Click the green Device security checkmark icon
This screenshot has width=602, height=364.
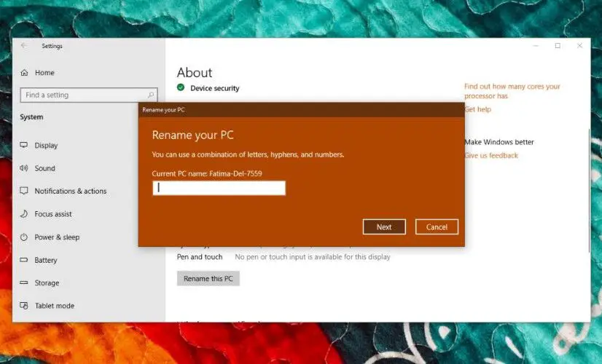(181, 88)
